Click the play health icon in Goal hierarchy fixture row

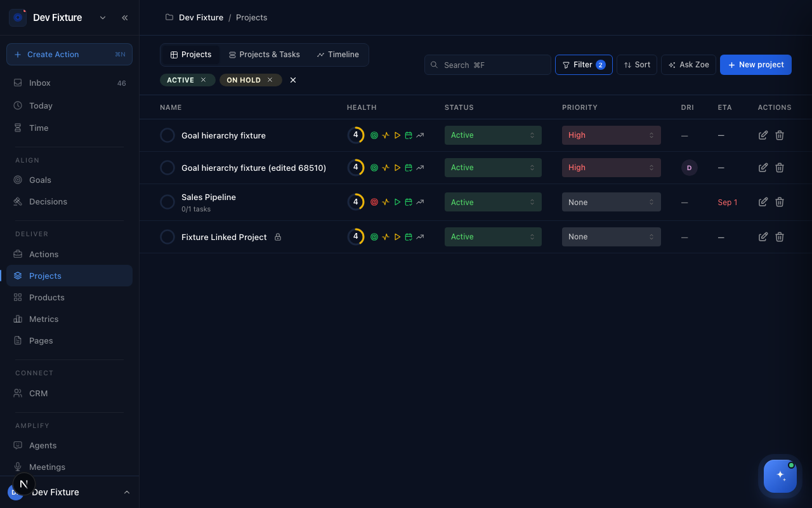[397, 135]
